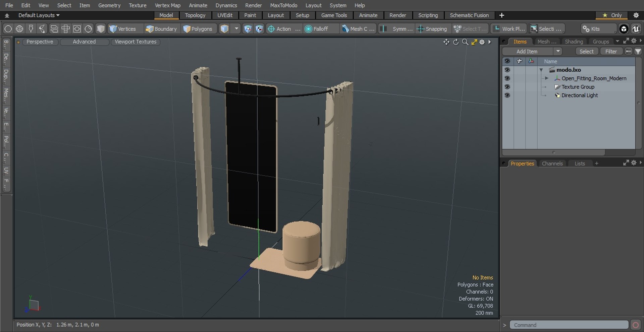
Task: Open the Default Layouts dropdown
Action: [39, 15]
